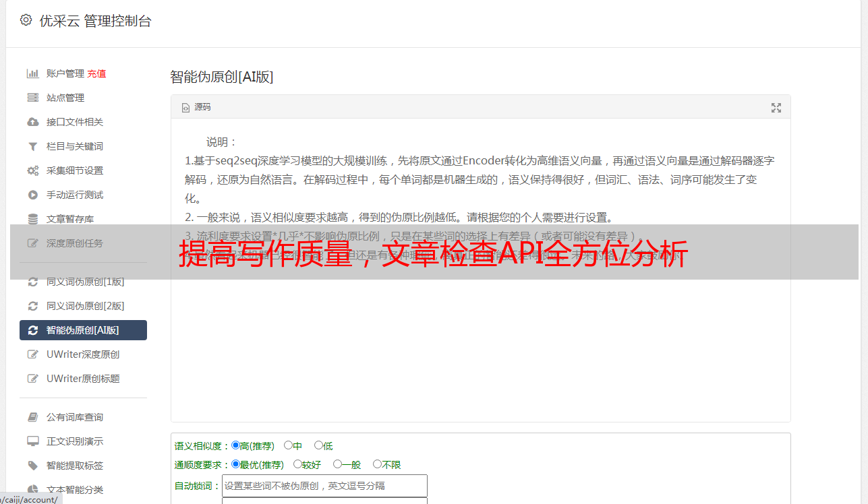The width and height of the screenshot is (868, 504).
Task: Click the 通顺度要求： label
Action: (202, 465)
